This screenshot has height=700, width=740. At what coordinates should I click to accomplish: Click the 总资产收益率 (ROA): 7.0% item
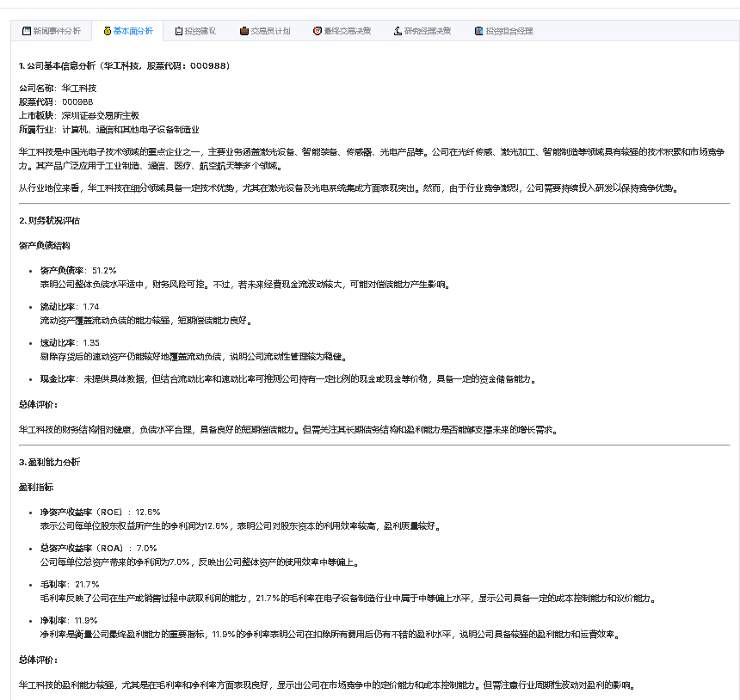tap(98, 549)
